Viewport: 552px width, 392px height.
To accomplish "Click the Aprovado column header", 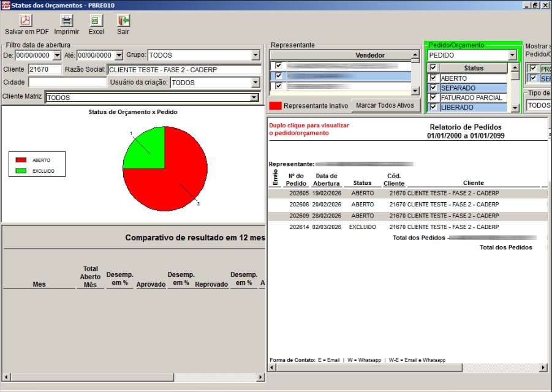I will click(151, 284).
